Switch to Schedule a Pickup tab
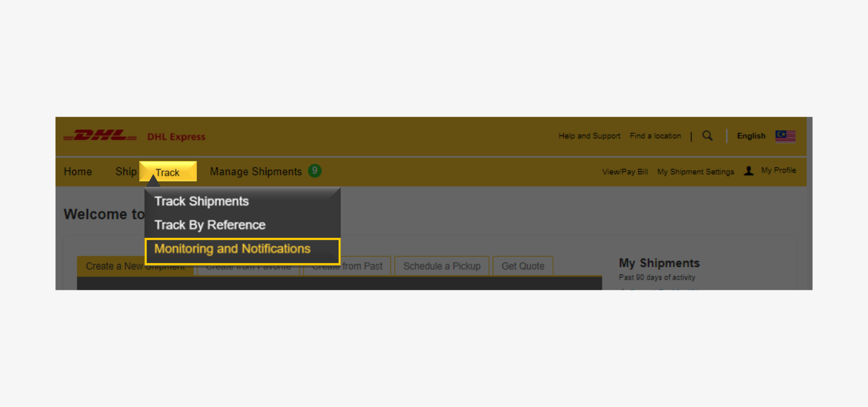 click(442, 266)
